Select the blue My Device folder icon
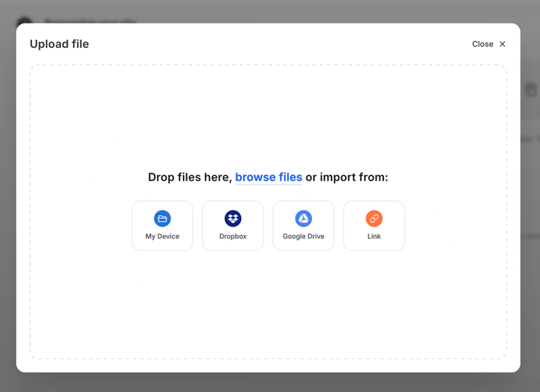 tap(162, 219)
